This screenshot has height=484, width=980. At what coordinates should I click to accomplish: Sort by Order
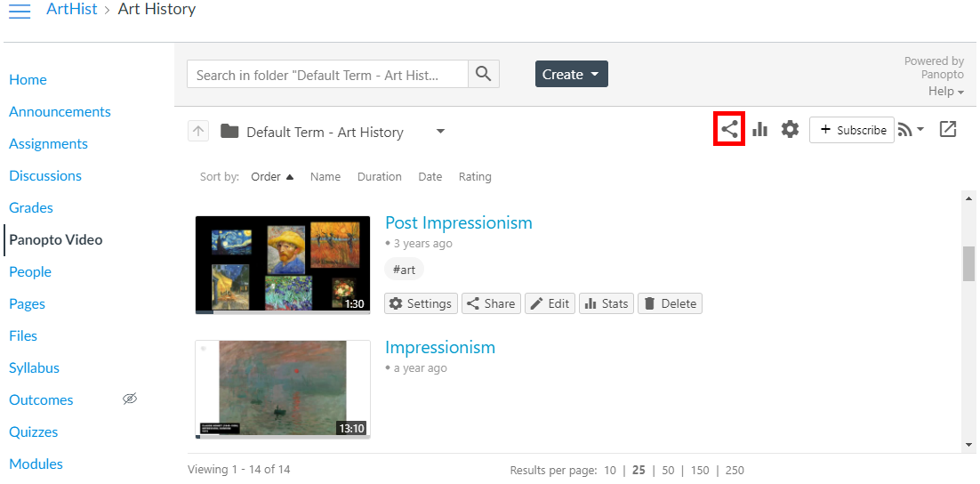[x=272, y=177]
